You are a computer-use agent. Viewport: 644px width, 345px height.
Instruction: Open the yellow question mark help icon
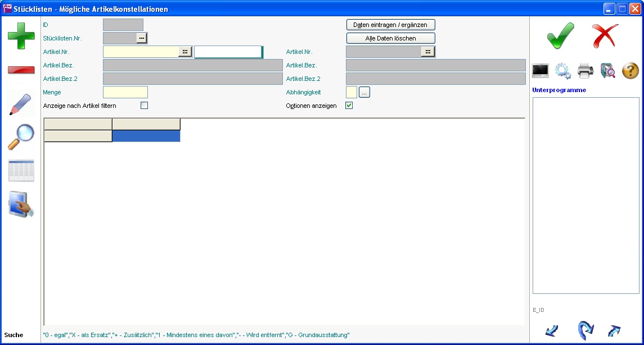coord(631,71)
